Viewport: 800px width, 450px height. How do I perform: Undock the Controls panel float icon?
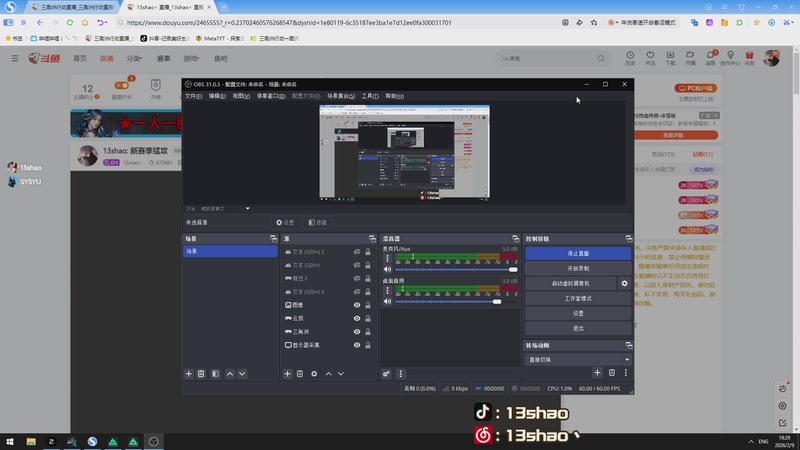(629, 239)
